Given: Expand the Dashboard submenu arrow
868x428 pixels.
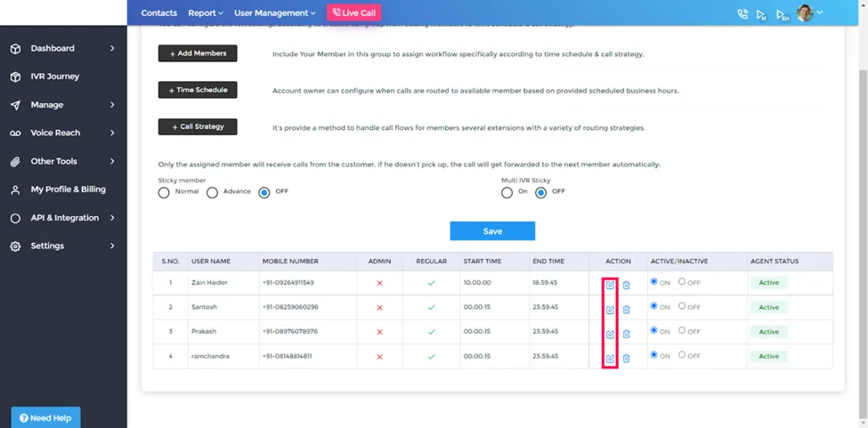Looking at the screenshot, I should 112,49.
